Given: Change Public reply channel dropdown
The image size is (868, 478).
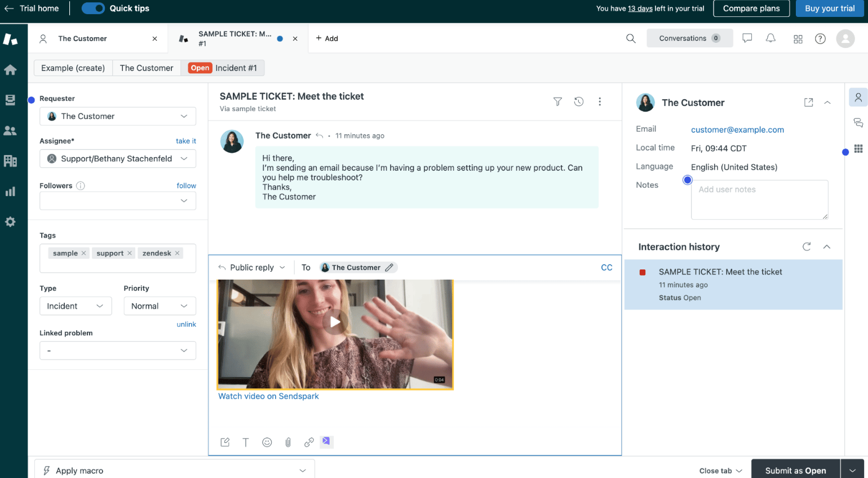Looking at the screenshot, I should coord(252,268).
